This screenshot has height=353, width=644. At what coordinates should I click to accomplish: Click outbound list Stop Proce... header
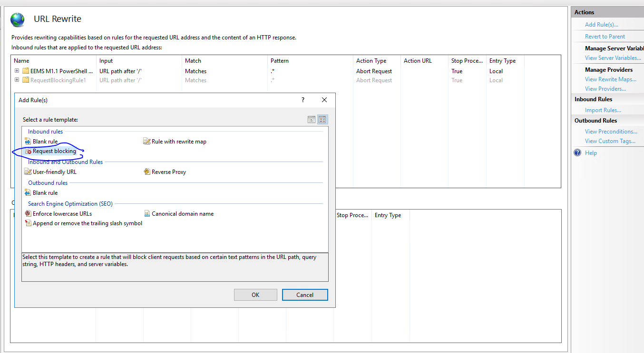(x=352, y=215)
